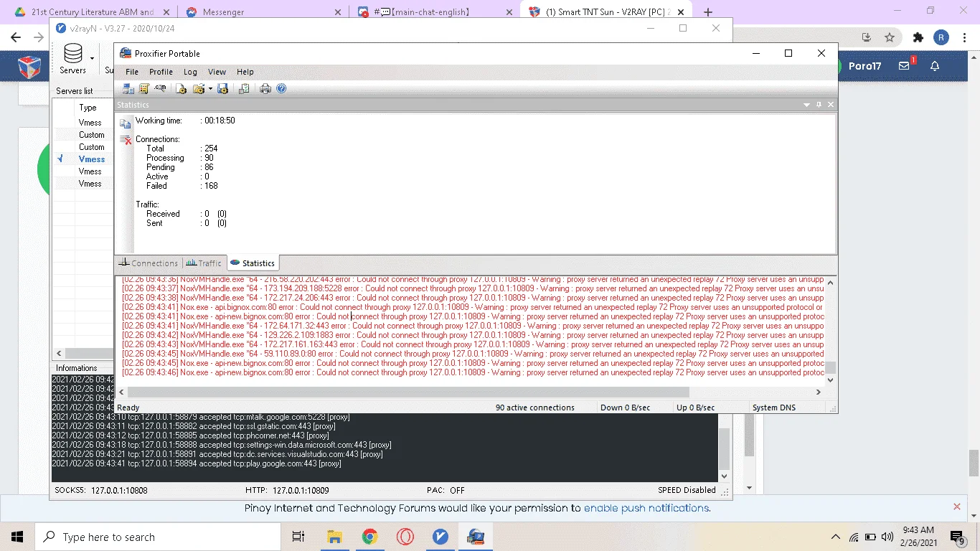This screenshot has height=551, width=980.
Task: Click the System DNS status bar entry
Action: point(774,408)
